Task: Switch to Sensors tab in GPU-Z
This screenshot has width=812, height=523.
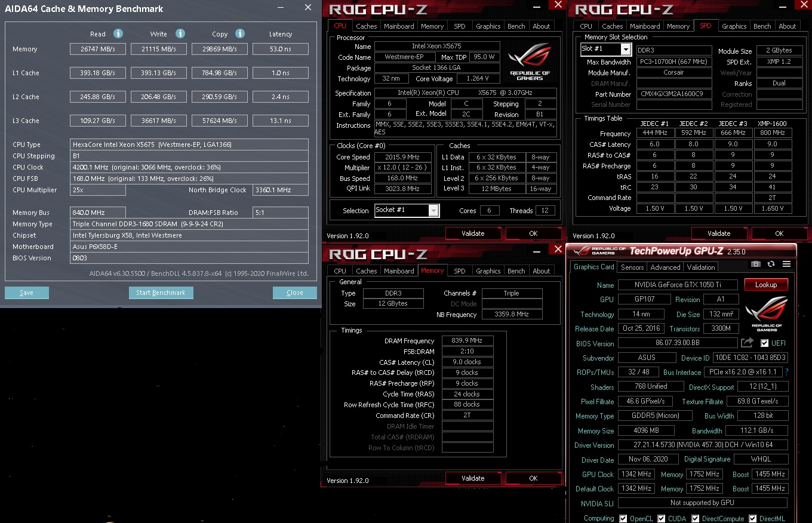Action: click(x=632, y=267)
